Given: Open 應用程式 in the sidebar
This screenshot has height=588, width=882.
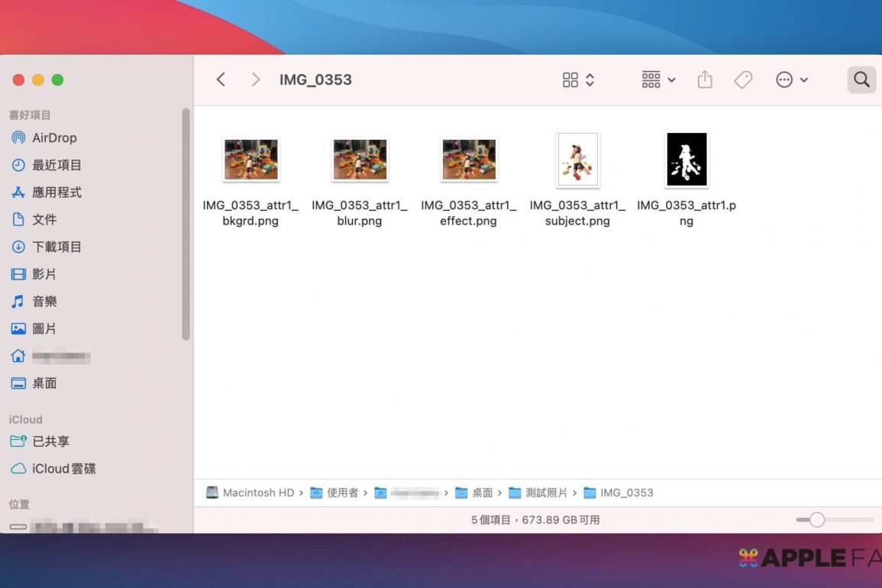Looking at the screenshot, I should (x=56, y=192).
